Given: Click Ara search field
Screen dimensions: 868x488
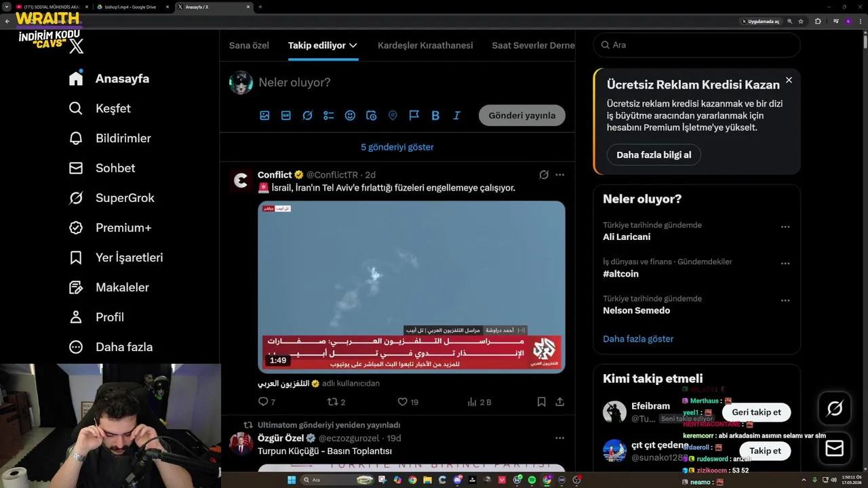Looking at the screenshot, I should point(696,45).
